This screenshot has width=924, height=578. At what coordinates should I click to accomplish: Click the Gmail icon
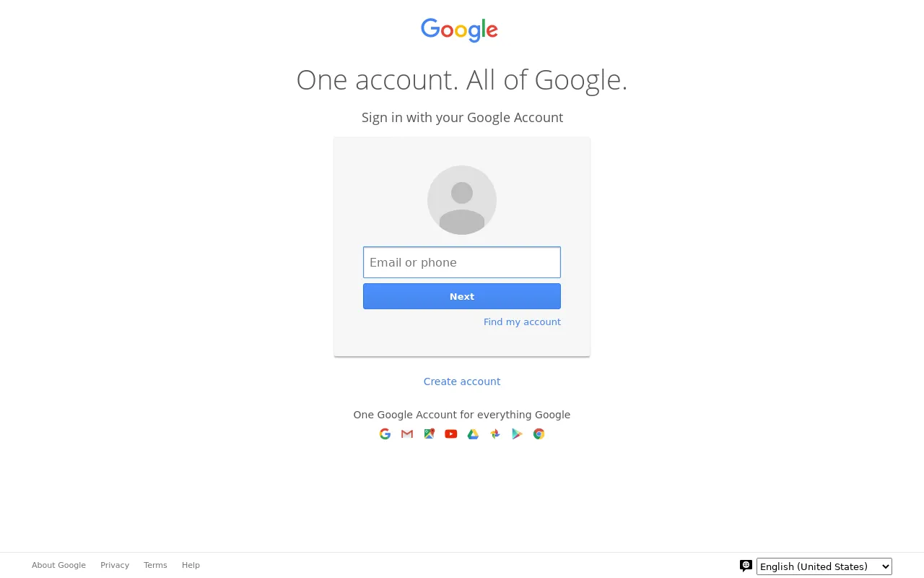point(407,433)
